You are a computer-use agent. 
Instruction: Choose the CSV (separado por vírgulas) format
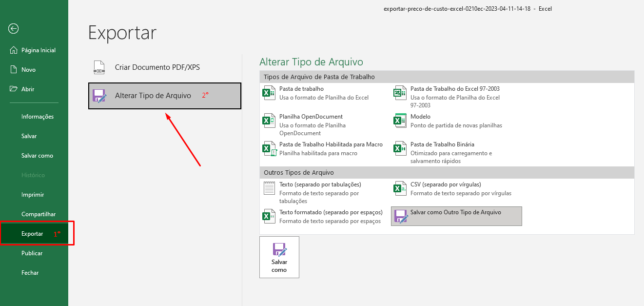tap(446, 184)
